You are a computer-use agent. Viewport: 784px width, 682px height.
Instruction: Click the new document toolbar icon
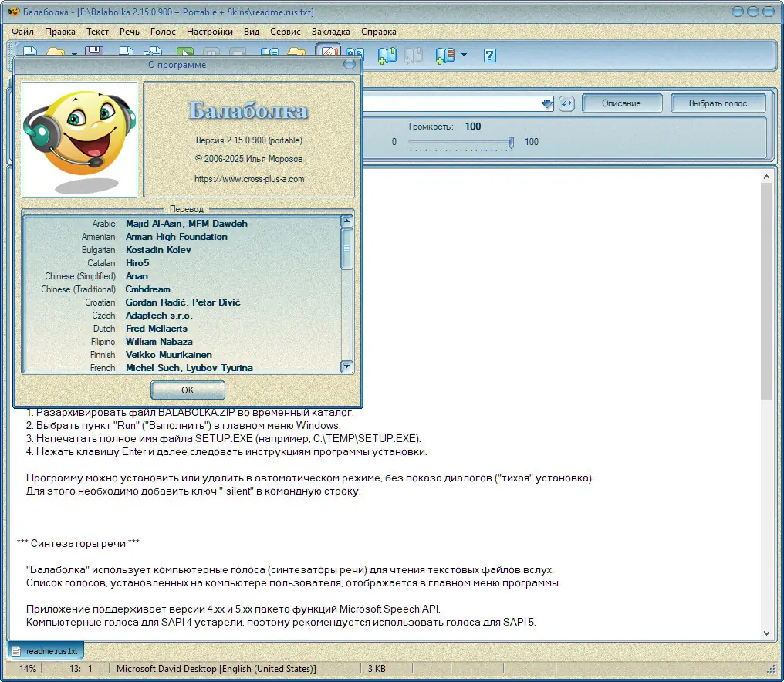pyautogui.click(x=30, y=52)
